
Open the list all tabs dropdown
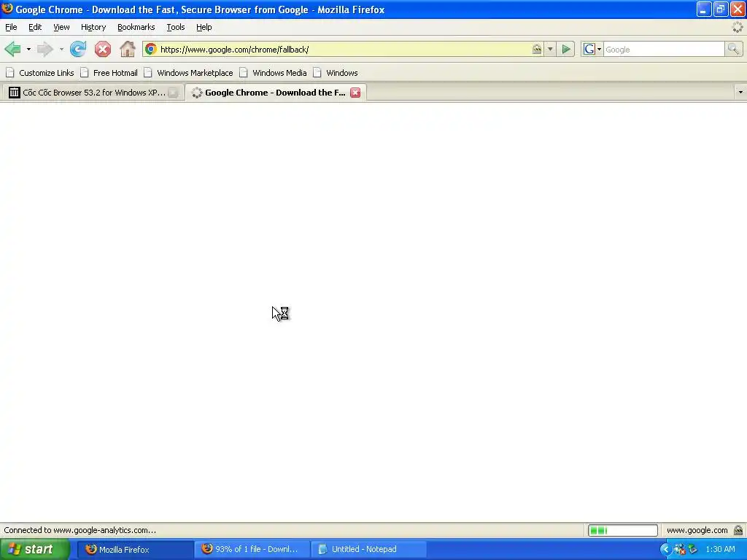[740, 93]
